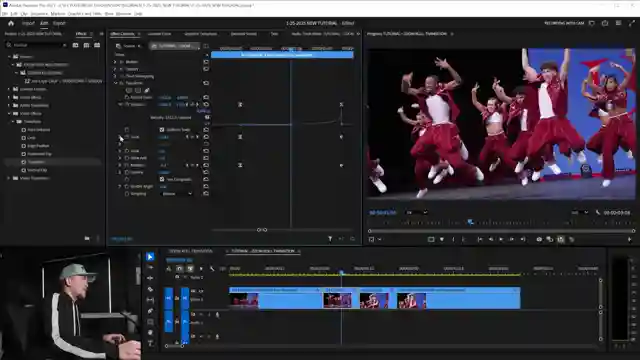Screen dimensions: 640x360
Task: Select the Rectangle tool
Action: tap(150, 322)
